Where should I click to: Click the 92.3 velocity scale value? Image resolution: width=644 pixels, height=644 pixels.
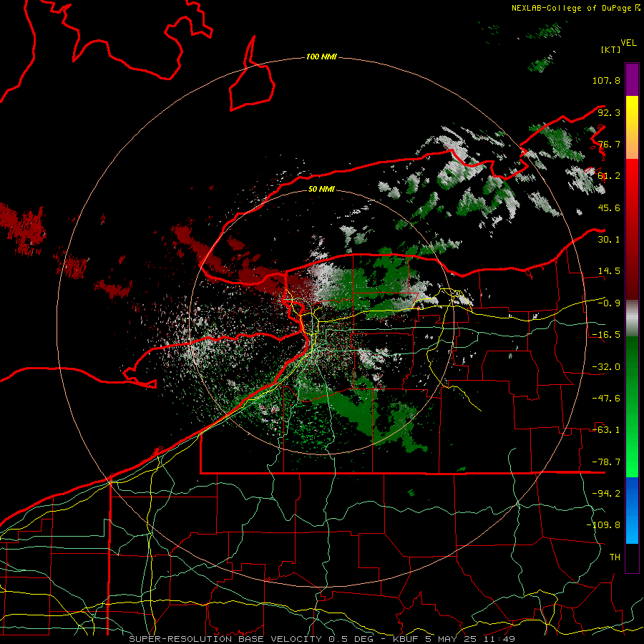pos(609,112)
